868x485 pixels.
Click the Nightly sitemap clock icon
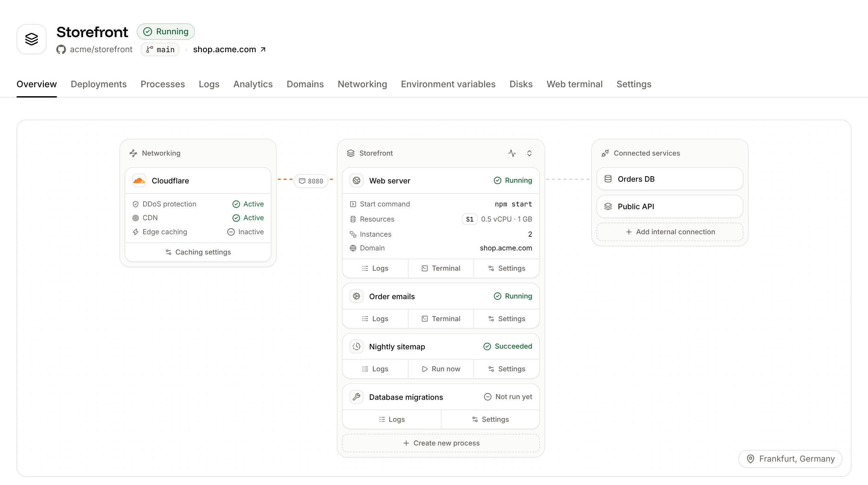click(357, 347)
